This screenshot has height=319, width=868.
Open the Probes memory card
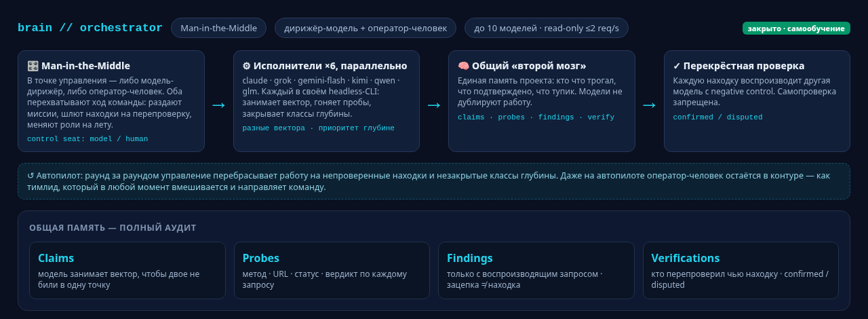[x=332, y=270]
